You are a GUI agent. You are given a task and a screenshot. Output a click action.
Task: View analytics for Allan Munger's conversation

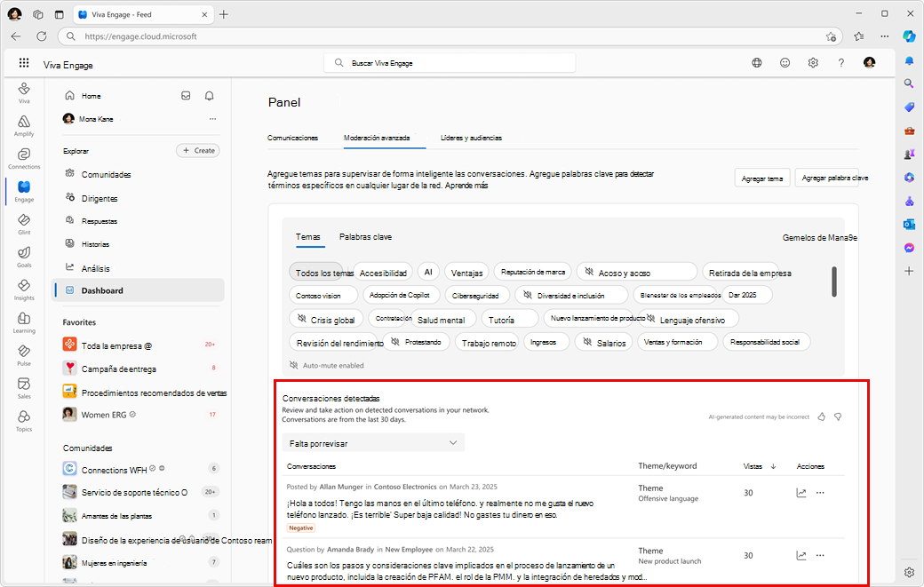(x=801, y=493)
